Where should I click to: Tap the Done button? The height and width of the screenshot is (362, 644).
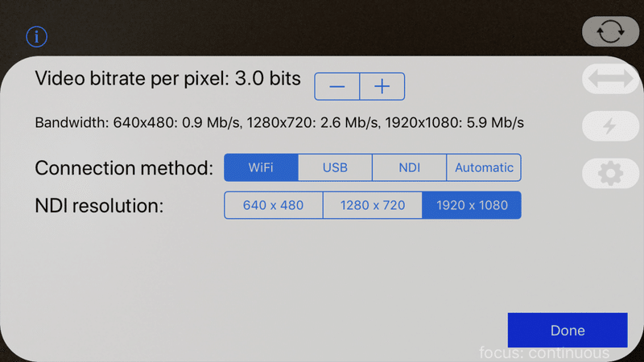(x=568, y=331)
